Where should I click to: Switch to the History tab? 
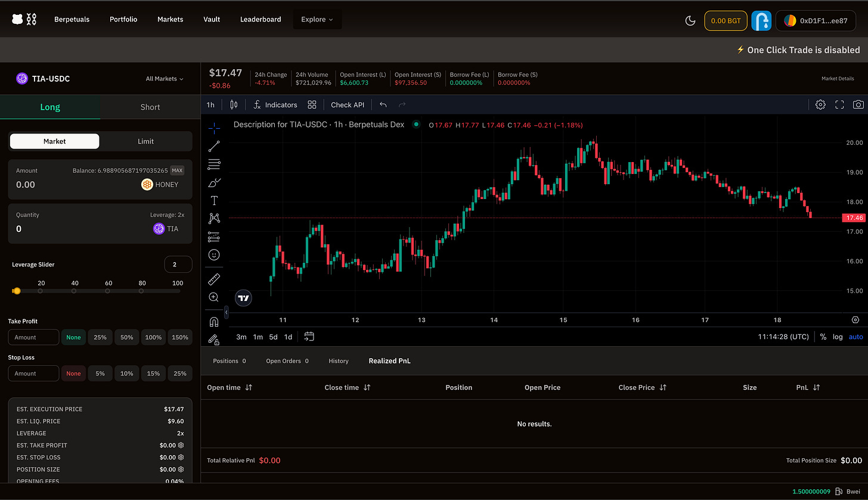click(339, 361)
